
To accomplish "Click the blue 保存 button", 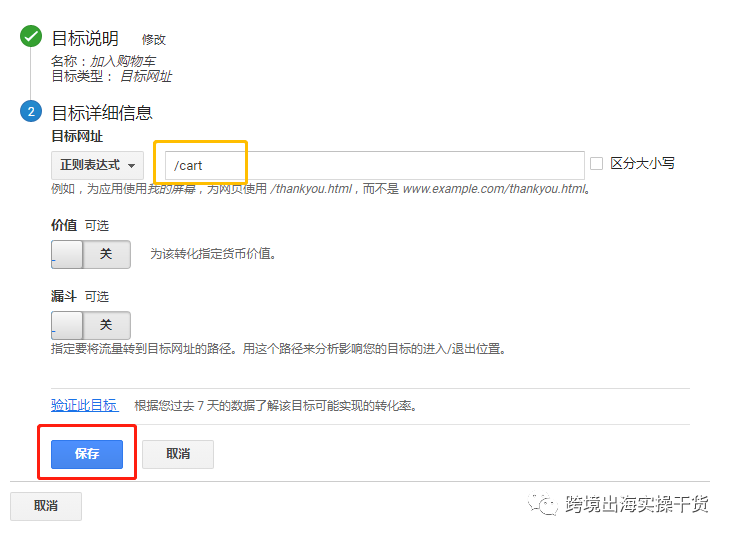I will pos(87,454).
